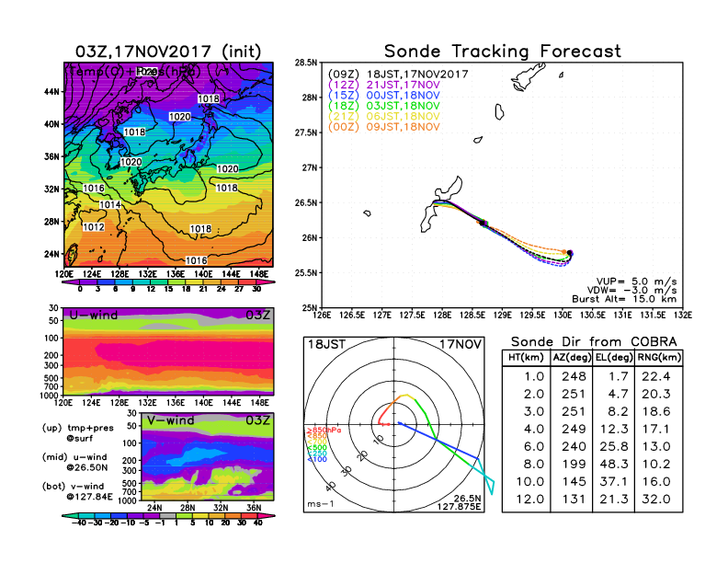Click the '127.875E' coordinate in the hodograph

coord(459,506)
